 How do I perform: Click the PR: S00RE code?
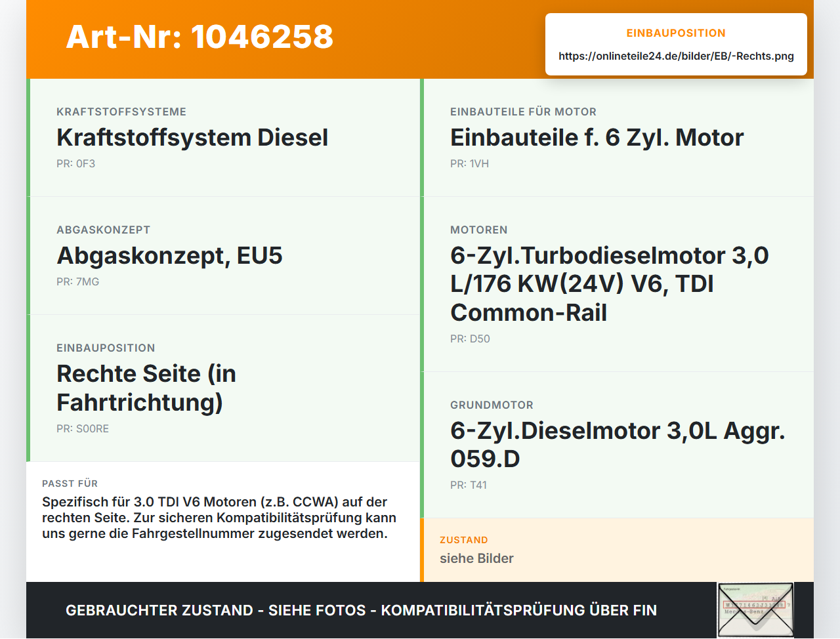point(83,428)
